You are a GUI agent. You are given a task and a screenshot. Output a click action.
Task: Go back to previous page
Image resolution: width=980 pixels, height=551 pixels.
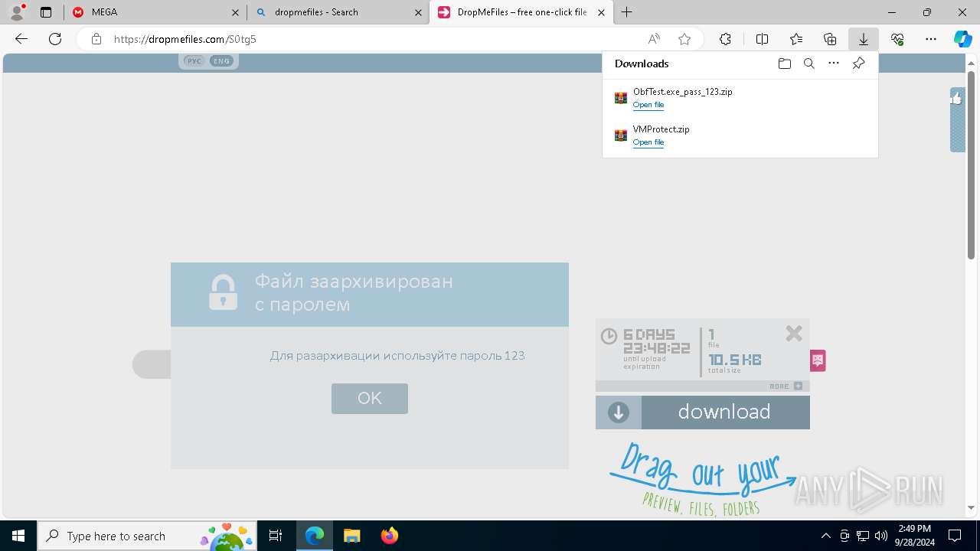click(21, 39)
